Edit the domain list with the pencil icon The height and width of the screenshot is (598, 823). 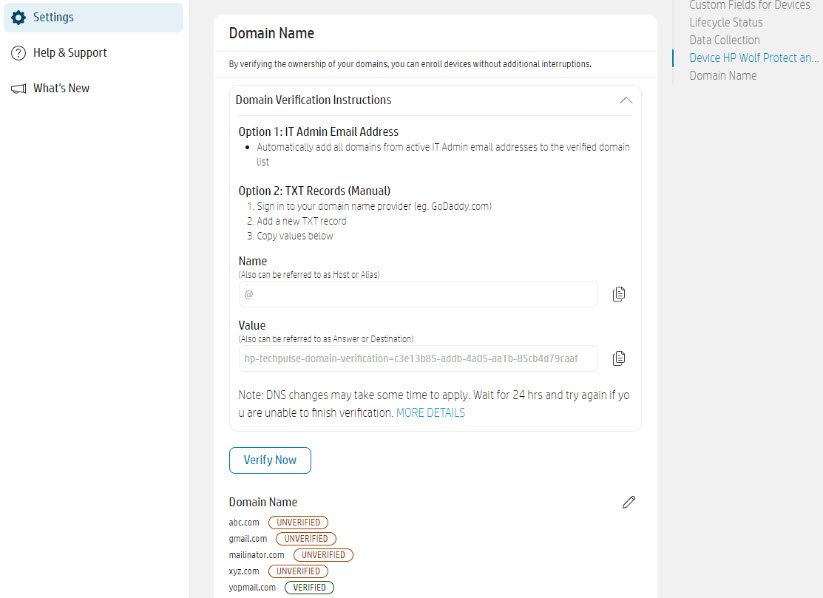[x=628, y=502]
